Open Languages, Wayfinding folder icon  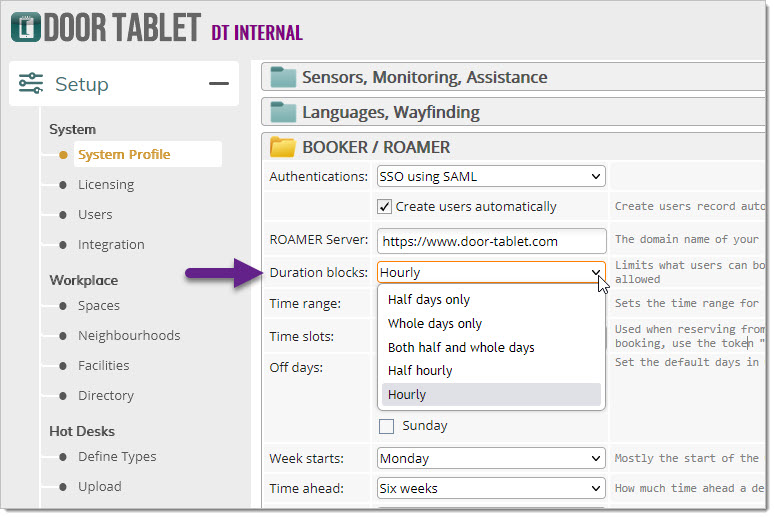pyautogui.click(x=284, y=112)
